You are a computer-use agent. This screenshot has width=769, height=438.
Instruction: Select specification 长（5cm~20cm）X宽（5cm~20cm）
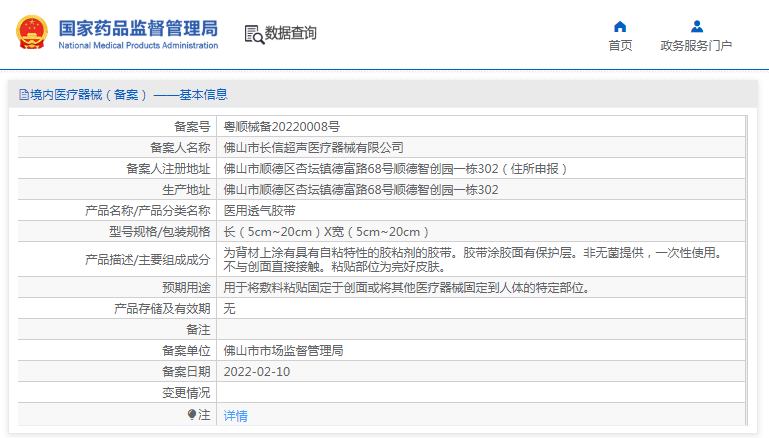(326, 232)
